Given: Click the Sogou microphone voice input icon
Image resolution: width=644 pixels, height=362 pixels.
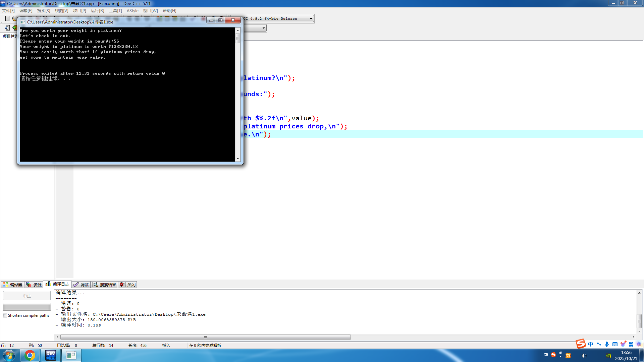Looking at the screenshot, I should [607, 344].
